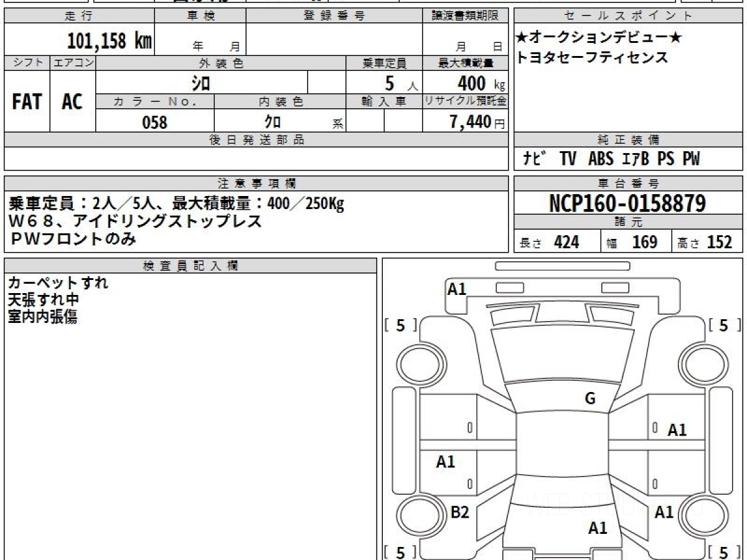Select the 室内内張傷 inspector note
Image resolution: width=747 pixels, height=560 pixels.
click(x=42, y=317)
